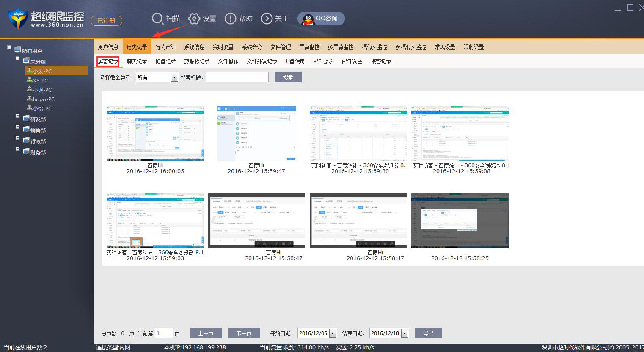Select the 小朱-PC user icon
The height and width of the screenshot is (352, 644).
click(x=30, y=71)
